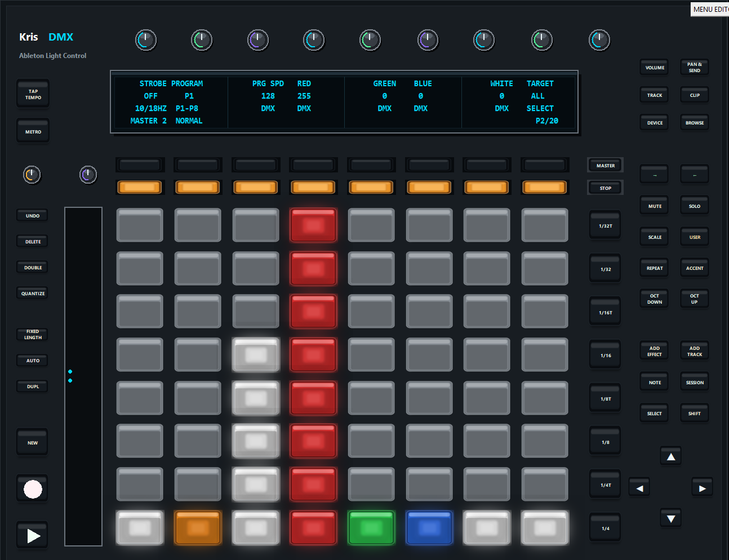Open the MENU EDIT item at top right
The image size is (729, 560).
point(710,9)
